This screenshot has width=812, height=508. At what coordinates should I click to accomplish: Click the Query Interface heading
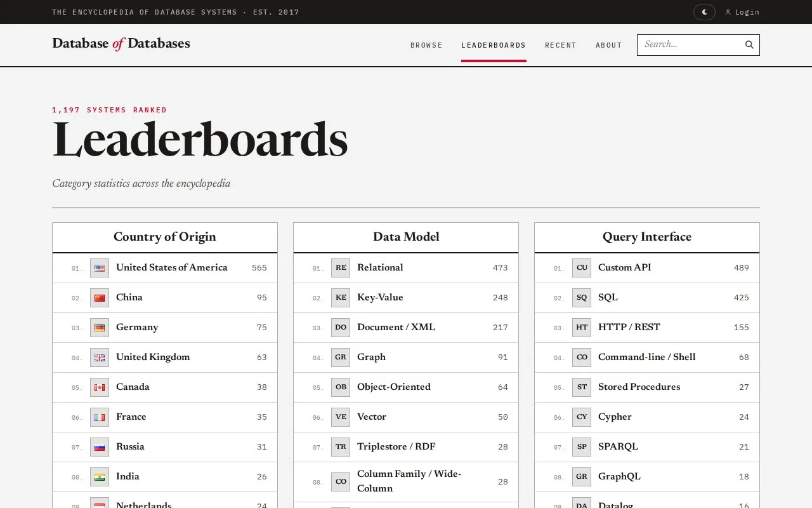647,237
